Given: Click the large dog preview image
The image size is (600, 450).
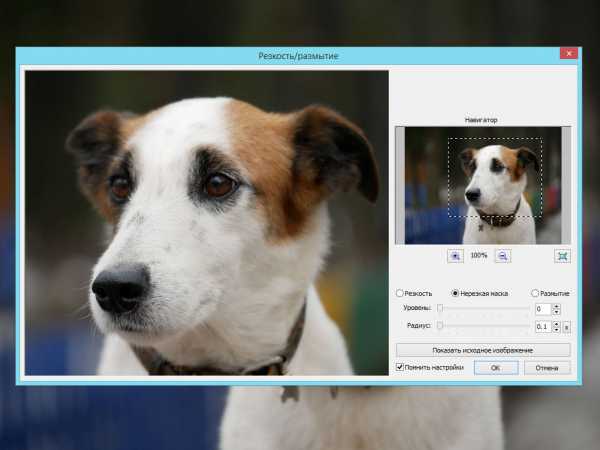Looking at the screenshot, I should [x=207, y=223].
